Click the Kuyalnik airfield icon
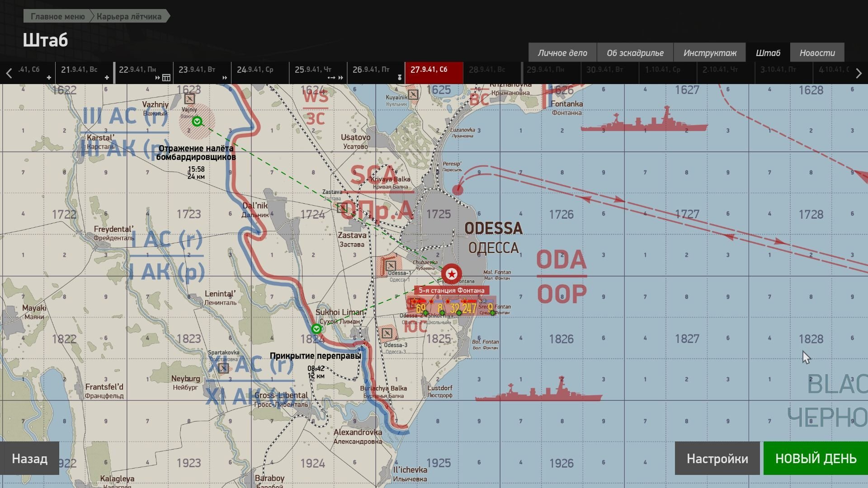868x488 pixels. click(x=413, y=94)
